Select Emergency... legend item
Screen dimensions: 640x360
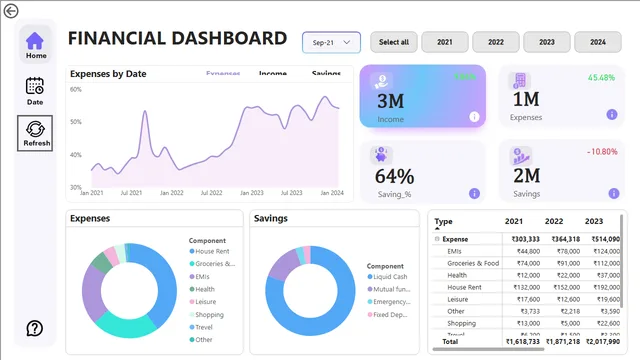389,302
